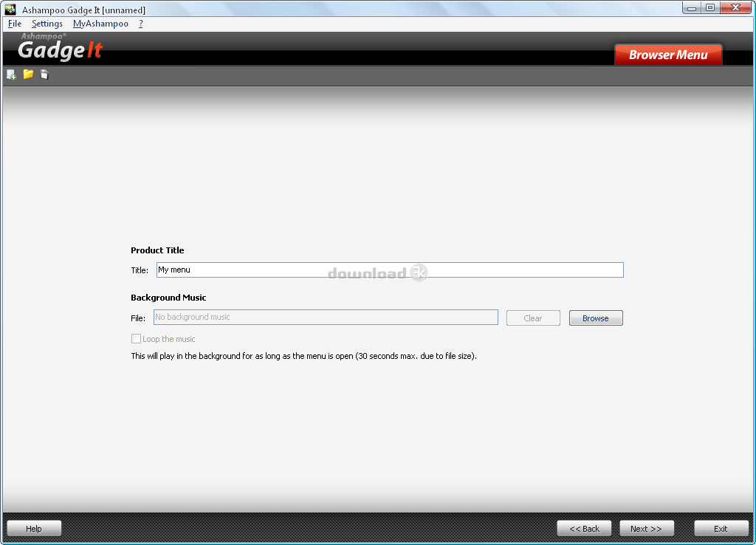This screenshot has height=545, width=756.
Task: Click into the Title text field
Action: point(390,270)
